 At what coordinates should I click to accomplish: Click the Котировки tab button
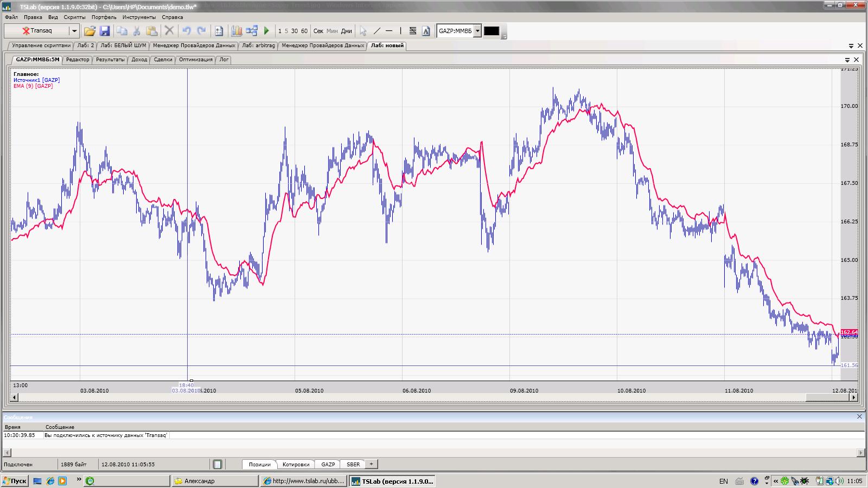coord(296,464)
